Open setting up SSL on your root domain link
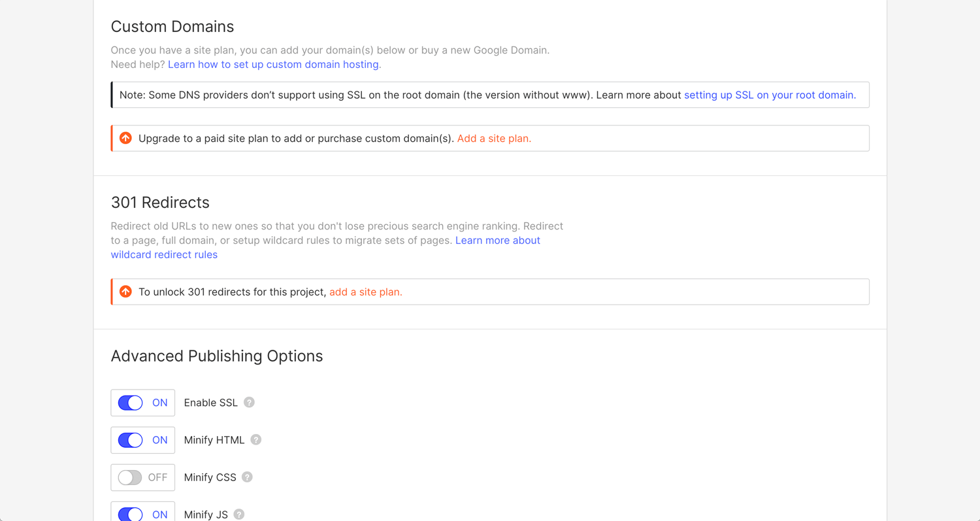 pyautogui.click(x=770, y=95)
